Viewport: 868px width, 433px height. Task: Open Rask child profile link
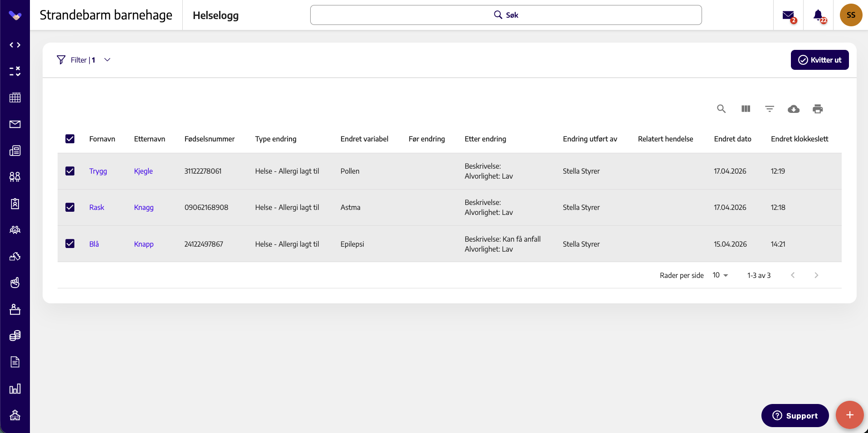click(x=97, y=207)
